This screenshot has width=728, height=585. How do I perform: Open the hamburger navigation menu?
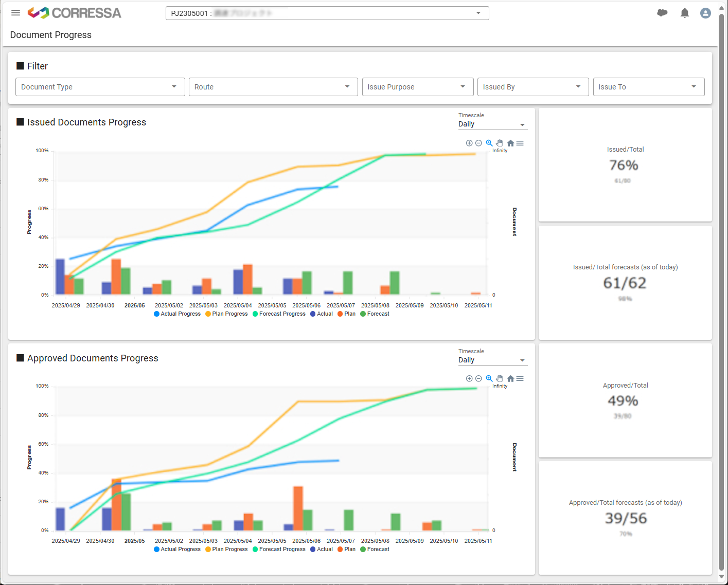(16, 13)
